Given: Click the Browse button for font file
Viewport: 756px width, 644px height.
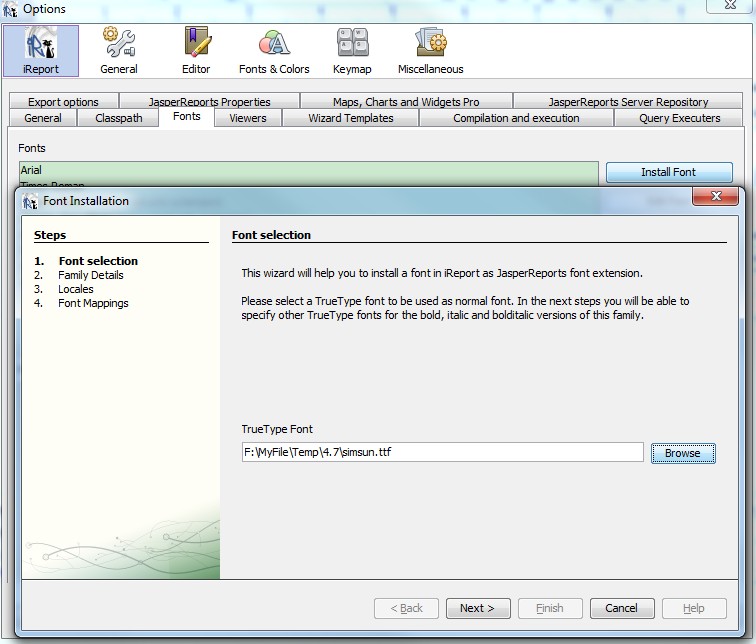Looking at the screenshot, I should (683, 453).
